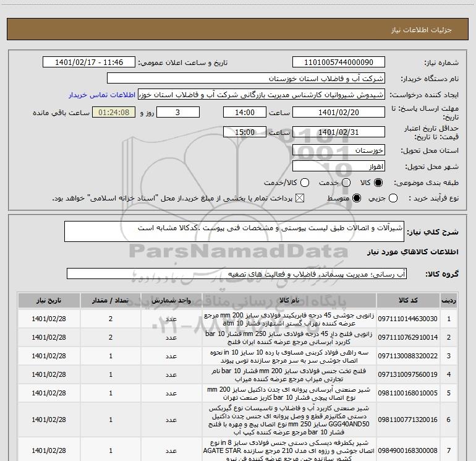Viewport: 476px width, 461px height.
Task: Click the remaining time countdown 01:24:08
Action: (114, 112)
